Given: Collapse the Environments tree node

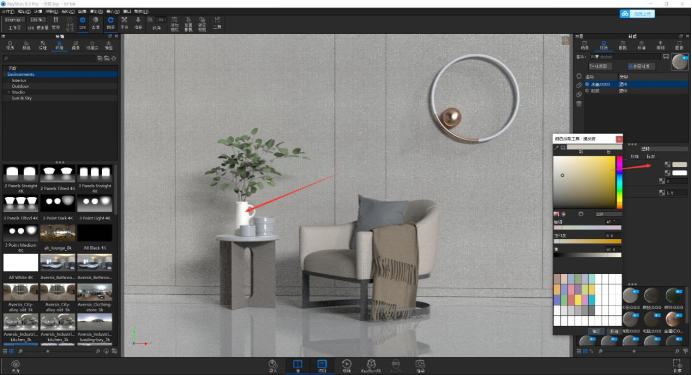Looking at the screenshot, I should click(x=5, y=75).
